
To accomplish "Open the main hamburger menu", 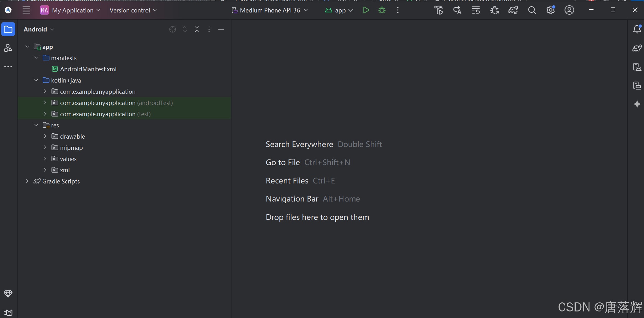I will point(26,10).
